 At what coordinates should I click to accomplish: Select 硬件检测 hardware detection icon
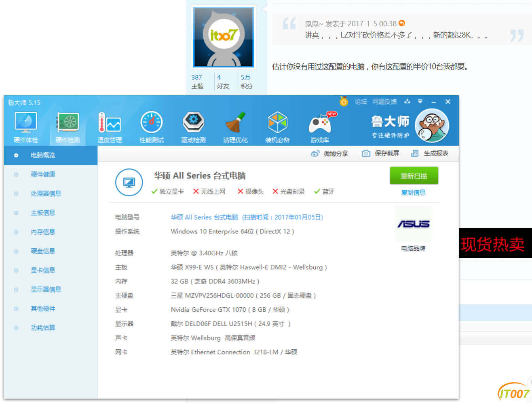click(68, 128)
